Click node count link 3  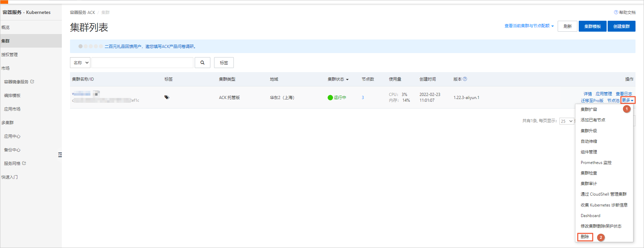(x=363, y=98)
